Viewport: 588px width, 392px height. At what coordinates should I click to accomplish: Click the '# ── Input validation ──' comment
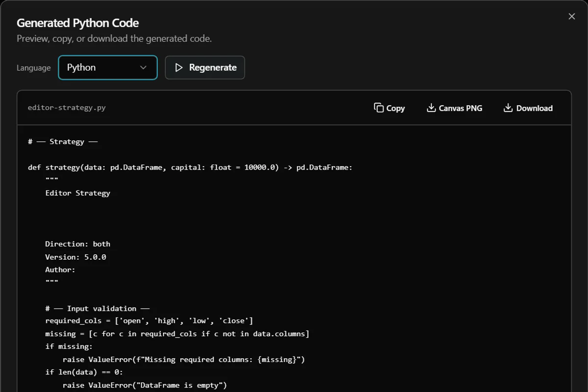(98, 308)
